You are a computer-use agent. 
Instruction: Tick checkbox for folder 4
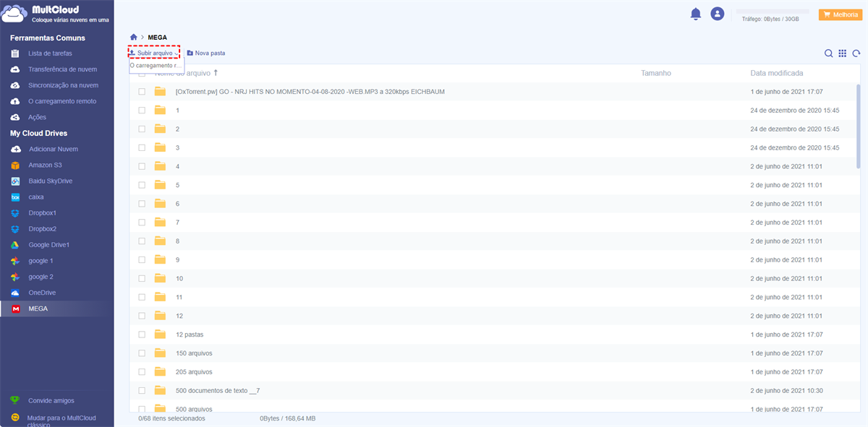point(142,166)
